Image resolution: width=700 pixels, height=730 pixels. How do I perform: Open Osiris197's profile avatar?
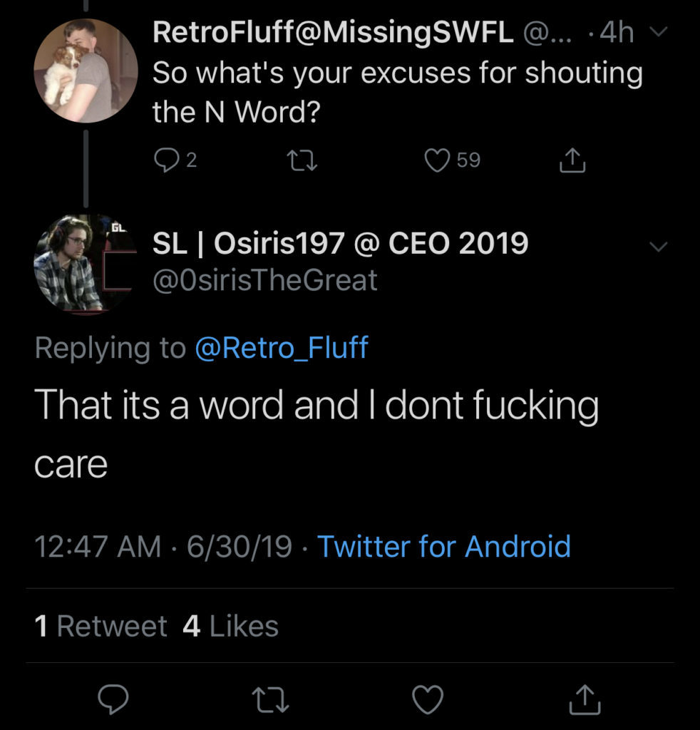(x=86, y=264)
